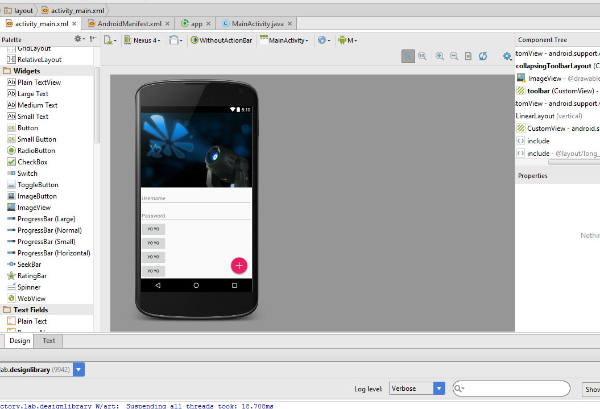Switch to the AndroidManifest.xml tab

[x=130, y=22]
